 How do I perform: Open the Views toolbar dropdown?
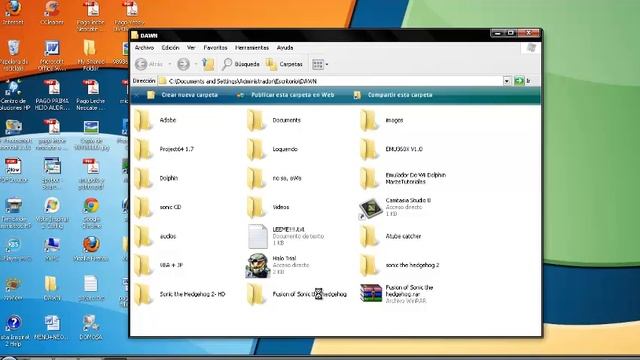320,64
